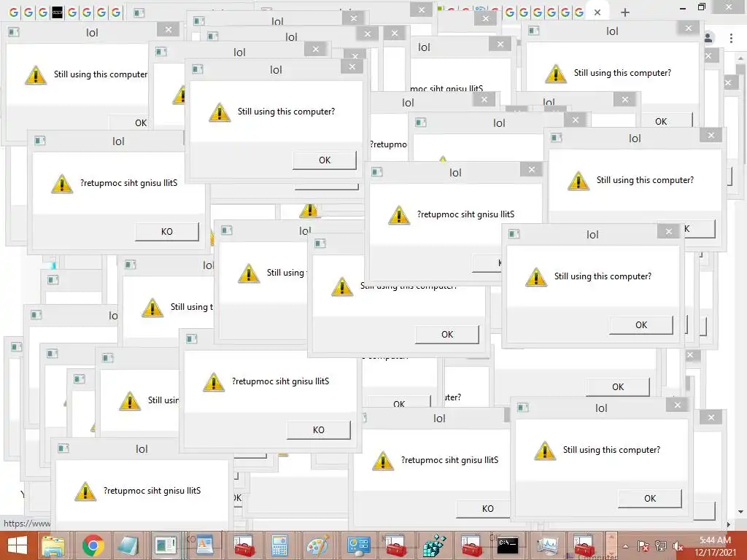Open File Explorer from the taskbar
This screenshot has height=560, width=747.
pos(53,545)
